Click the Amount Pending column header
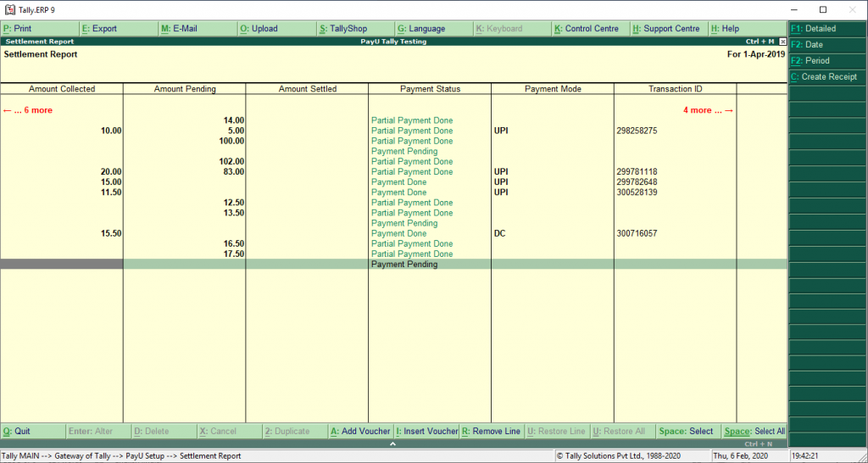868x463 pixels. tap(185, 89)
